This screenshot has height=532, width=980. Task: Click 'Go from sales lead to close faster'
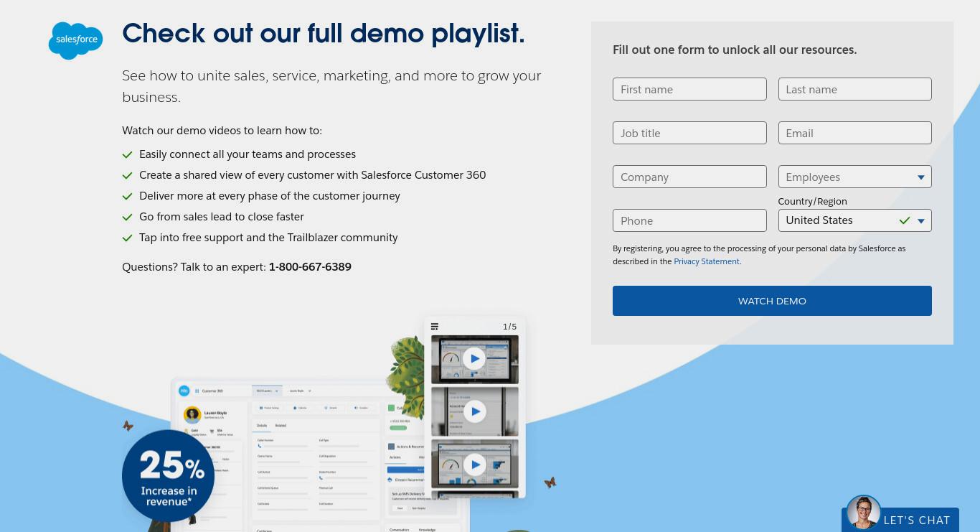coord(222,216)
